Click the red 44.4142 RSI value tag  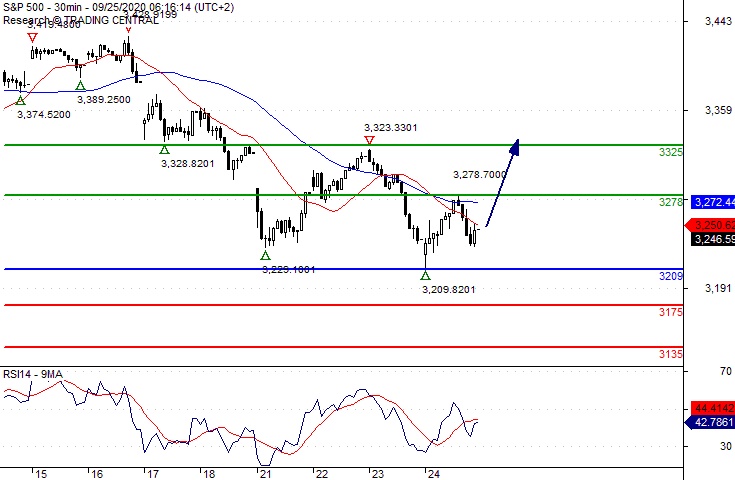pos(713,408)
